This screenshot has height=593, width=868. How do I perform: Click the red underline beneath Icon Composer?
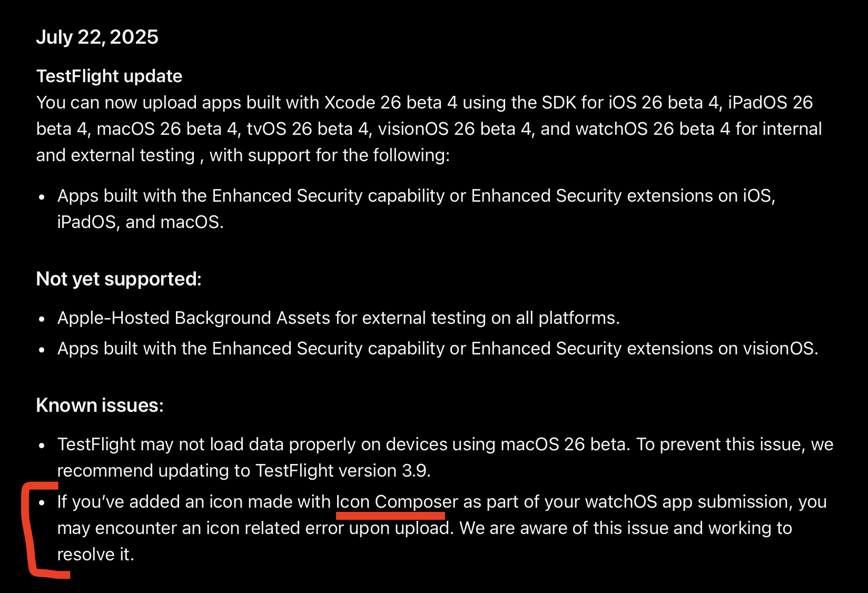(390, 516)
